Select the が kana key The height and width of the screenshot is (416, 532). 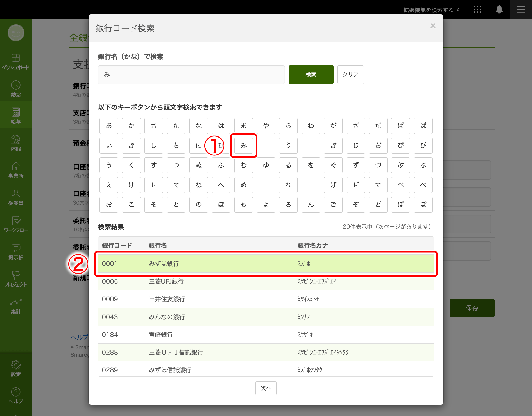point(333,126)
